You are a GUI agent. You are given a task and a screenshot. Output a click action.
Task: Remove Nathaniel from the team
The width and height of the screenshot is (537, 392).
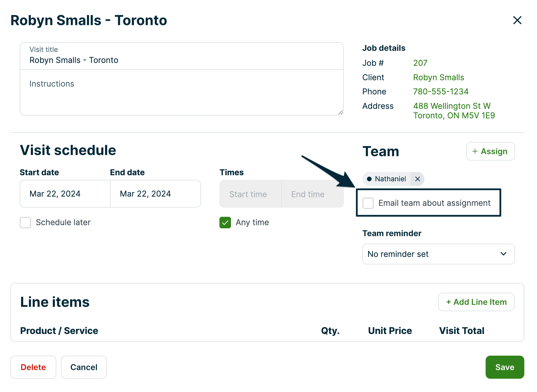[x=417, y=179]
